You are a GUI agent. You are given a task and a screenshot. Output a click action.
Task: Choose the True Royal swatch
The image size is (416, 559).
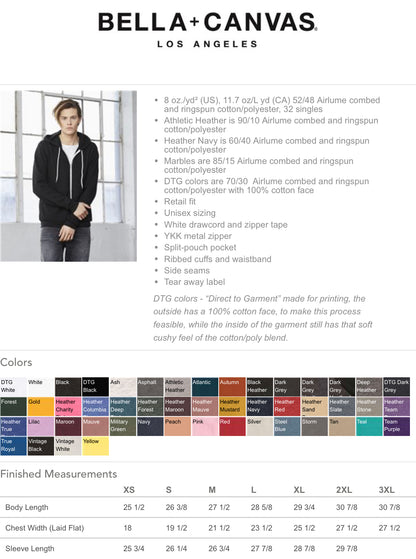(13, 446)
